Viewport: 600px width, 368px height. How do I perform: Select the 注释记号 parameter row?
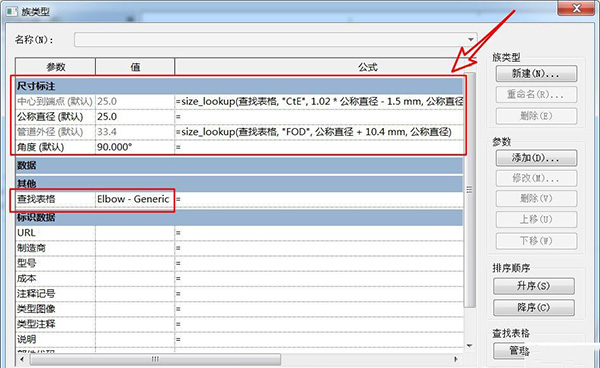point(239,294)
